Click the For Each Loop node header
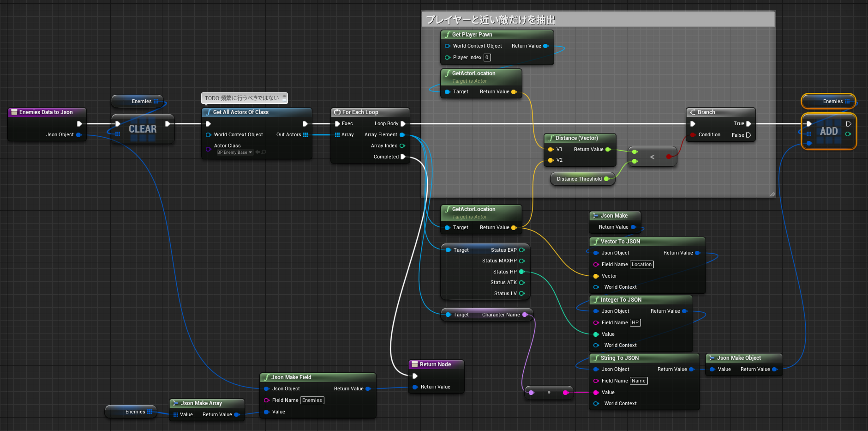Image resolution: width=868 pixels, height=431 pixels. click(x=370, y=112)
